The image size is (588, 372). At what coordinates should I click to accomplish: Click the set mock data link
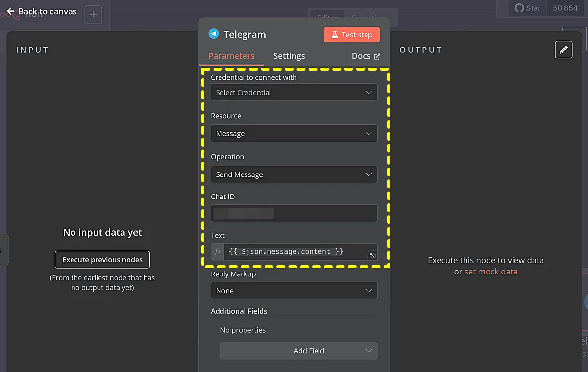[x=491, y=271]
